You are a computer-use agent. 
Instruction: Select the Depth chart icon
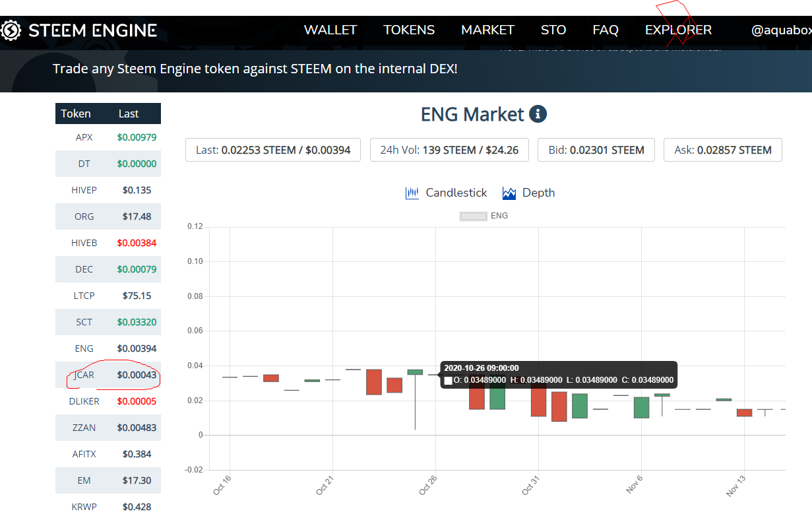(x=509, y=193)
